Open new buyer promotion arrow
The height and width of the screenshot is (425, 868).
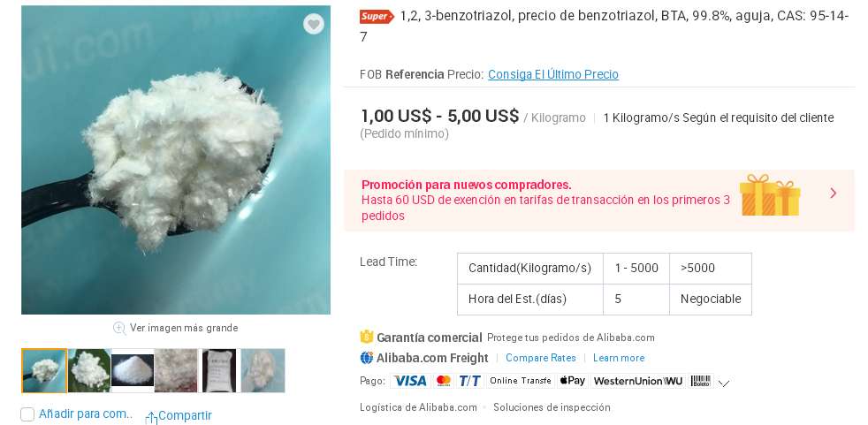pos(834,193)
